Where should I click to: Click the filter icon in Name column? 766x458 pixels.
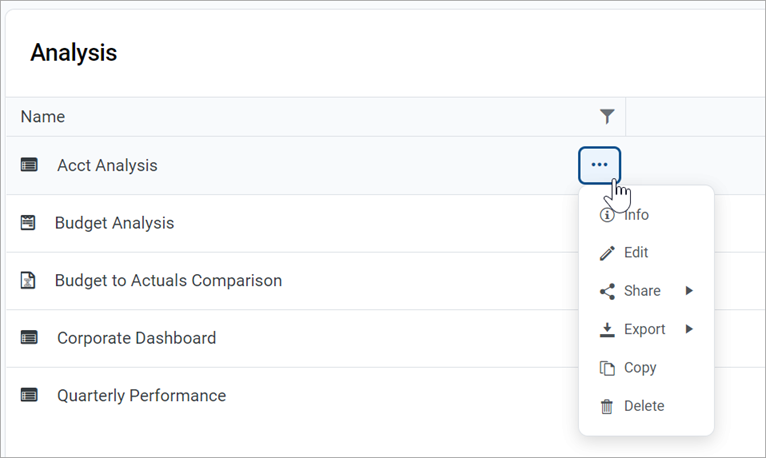coord(607,117)
